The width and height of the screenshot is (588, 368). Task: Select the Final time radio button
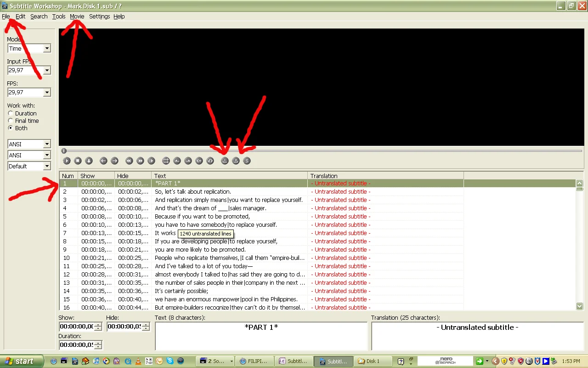point(11,121)
